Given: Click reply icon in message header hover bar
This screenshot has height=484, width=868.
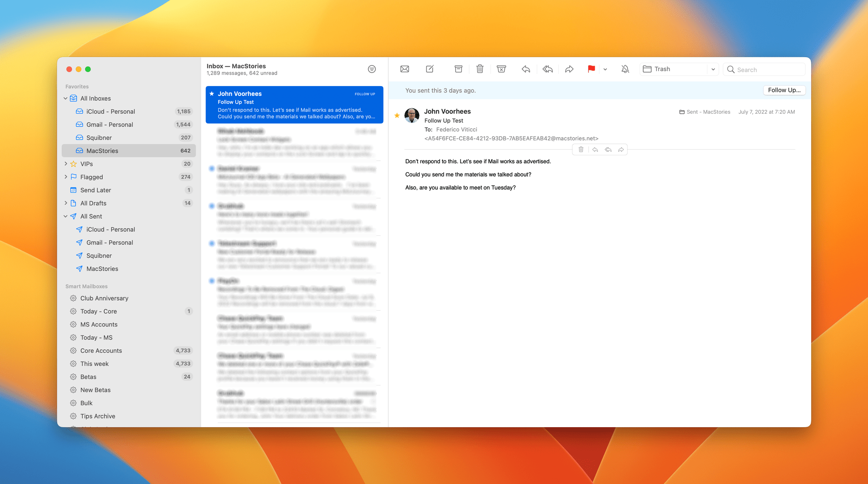Looking at the screenshot, I should (595, 149).
